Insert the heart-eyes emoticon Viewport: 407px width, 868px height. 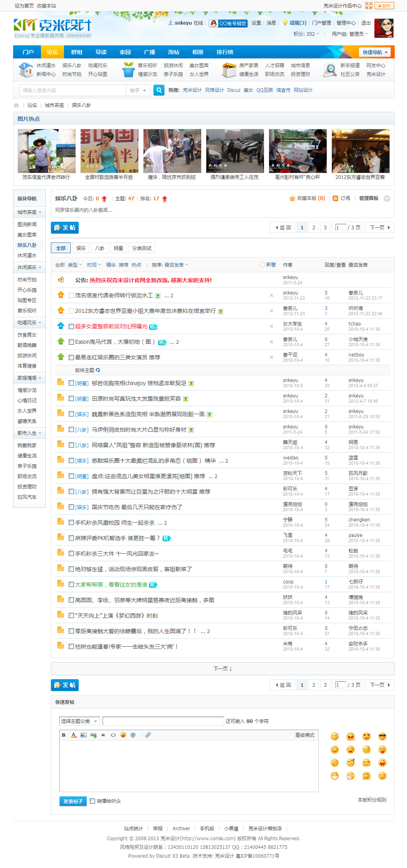(x=366, y=736)
